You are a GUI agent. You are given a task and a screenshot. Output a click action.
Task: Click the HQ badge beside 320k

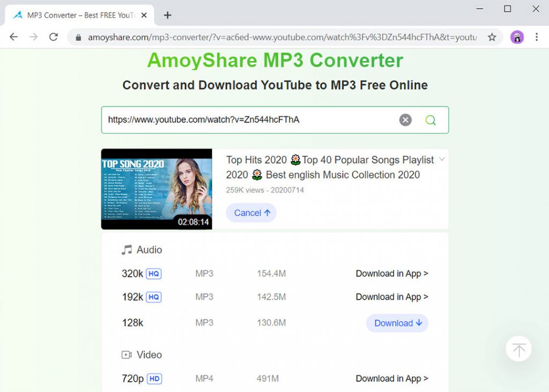(x=154, y=273)
